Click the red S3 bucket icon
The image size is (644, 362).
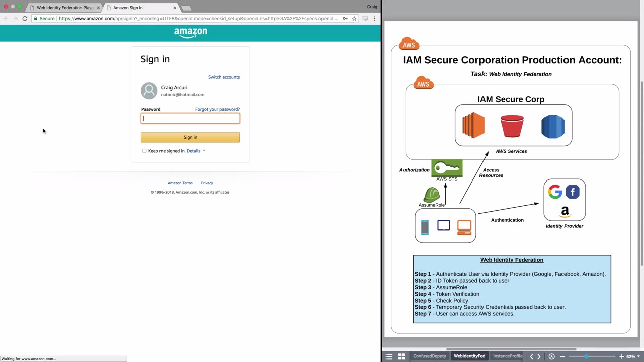512,126
